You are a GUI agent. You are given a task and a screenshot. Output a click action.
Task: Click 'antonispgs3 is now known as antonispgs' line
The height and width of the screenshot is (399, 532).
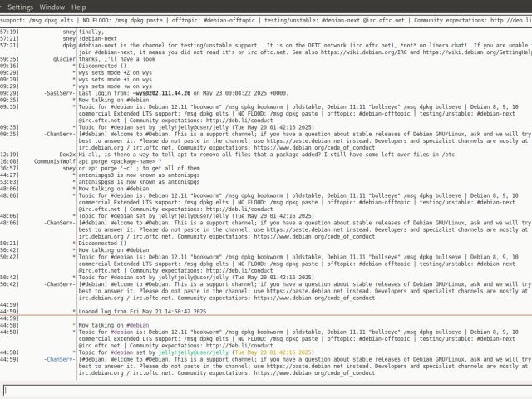[x=139, y=175]
